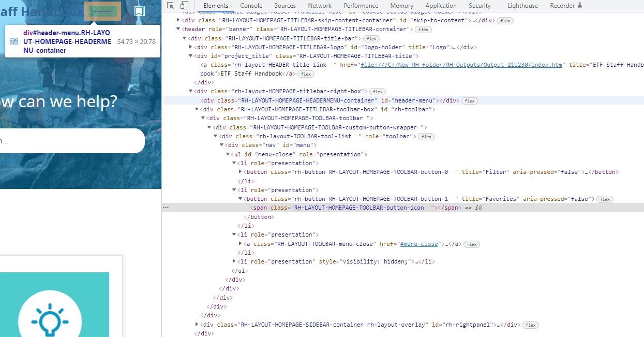Open the Recorder tab
Viewport: 644px width, 337px height.
point(562,6)
